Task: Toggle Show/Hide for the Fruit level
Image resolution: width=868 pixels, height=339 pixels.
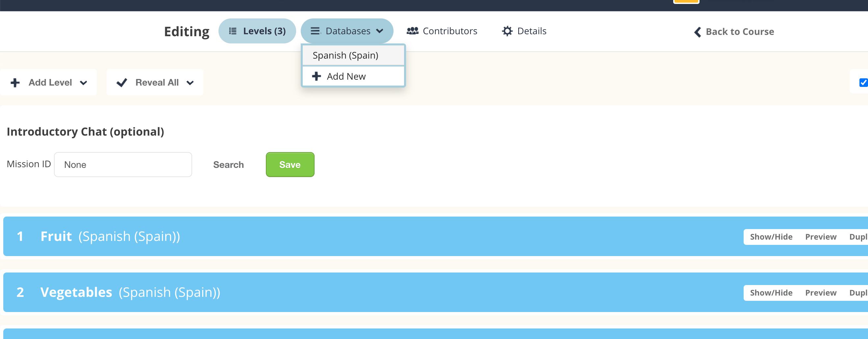Action: 771,237
